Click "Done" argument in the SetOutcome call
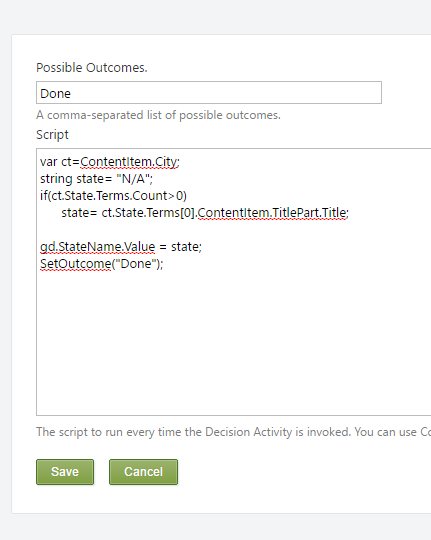 (x=136, y=263)
